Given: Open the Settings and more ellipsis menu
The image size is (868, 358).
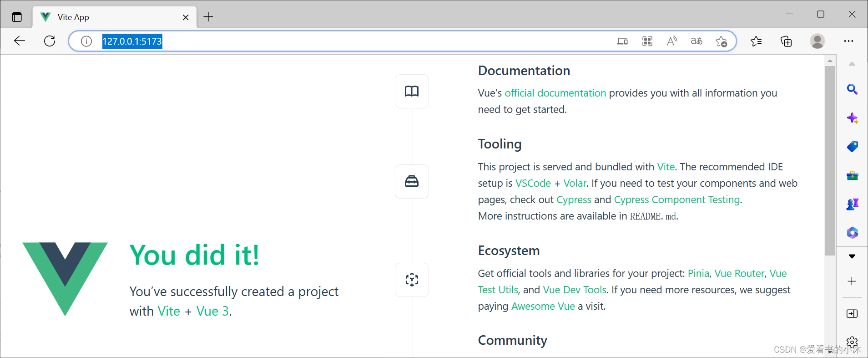Looking at the screenshot, I should tap(848, 41).
